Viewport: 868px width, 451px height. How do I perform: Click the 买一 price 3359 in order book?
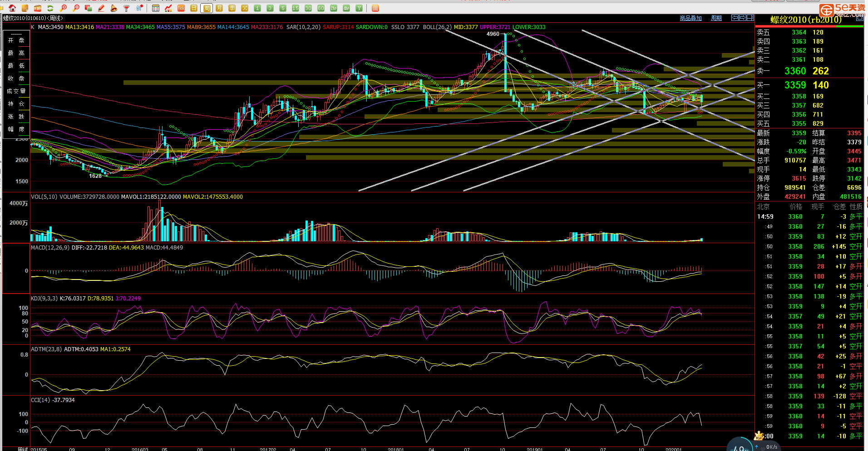pyautogui.click(x=795, y=85)
